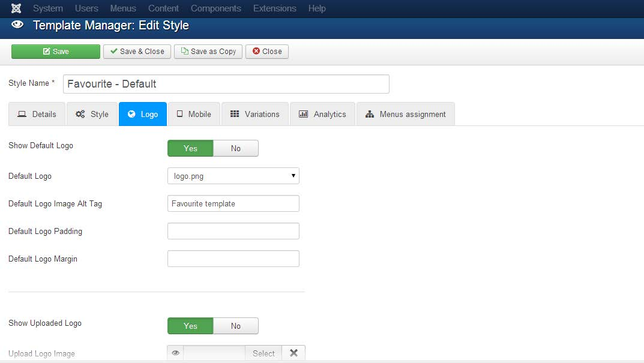Image resolution: width=644 pixels, height=363 pixels.
Task: Click the Upload Logo Image label
Action: point(41,353)
